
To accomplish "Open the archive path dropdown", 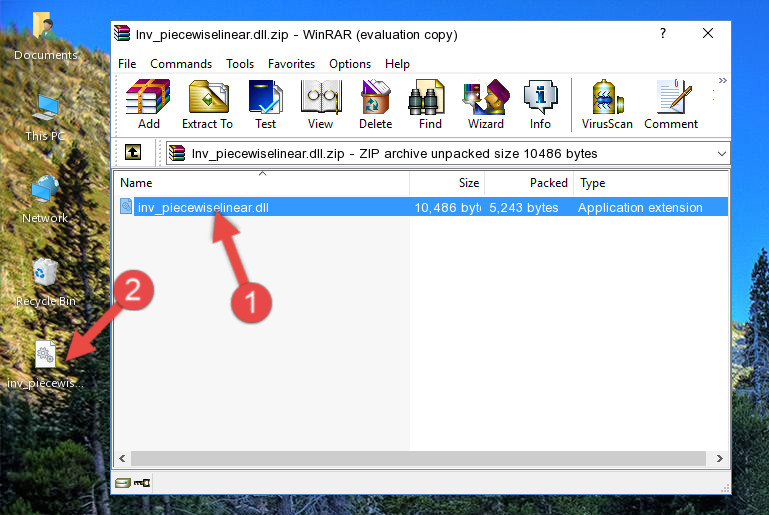I will pos(721,154).
